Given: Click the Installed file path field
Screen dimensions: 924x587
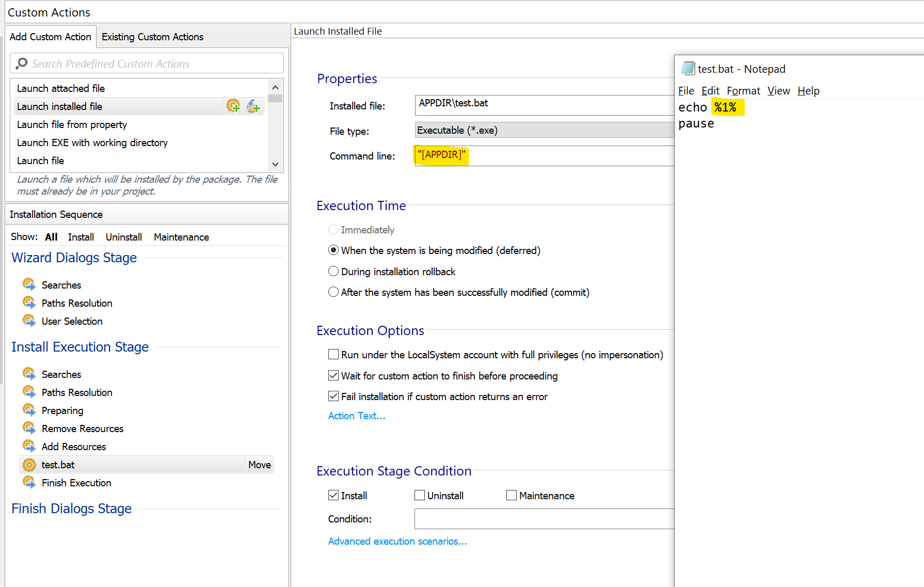Looking at the screenshot, I should pyautogui.click(x=544, y=105).
